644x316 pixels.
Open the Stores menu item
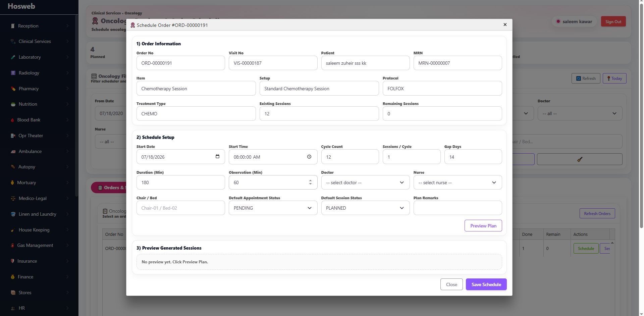(x=39, y=293)
